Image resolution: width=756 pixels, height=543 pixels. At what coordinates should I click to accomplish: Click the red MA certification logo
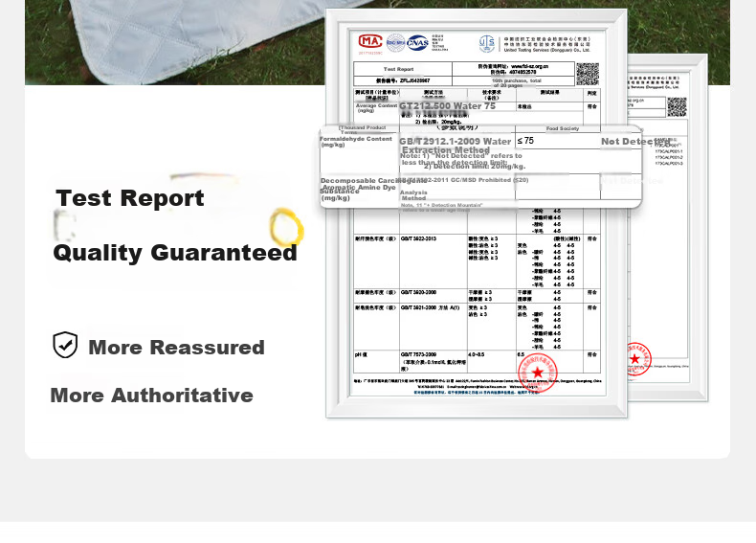pyautogui.click(x=370, y=41)
